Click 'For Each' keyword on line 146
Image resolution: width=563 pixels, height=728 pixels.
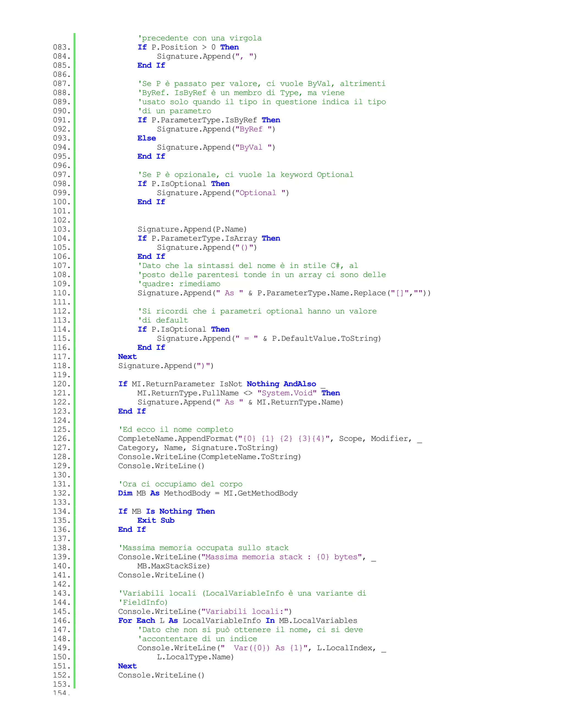click(136, 620)
